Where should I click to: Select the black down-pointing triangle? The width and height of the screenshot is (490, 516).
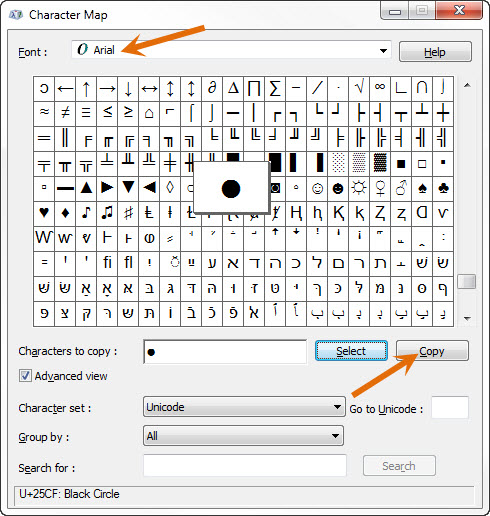click(x=128, y=189)
